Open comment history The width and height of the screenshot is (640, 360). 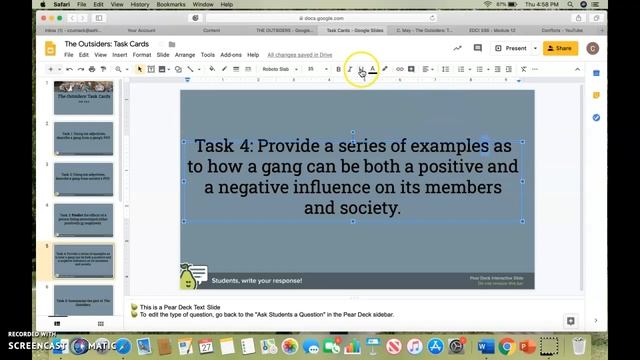(478, 48)
